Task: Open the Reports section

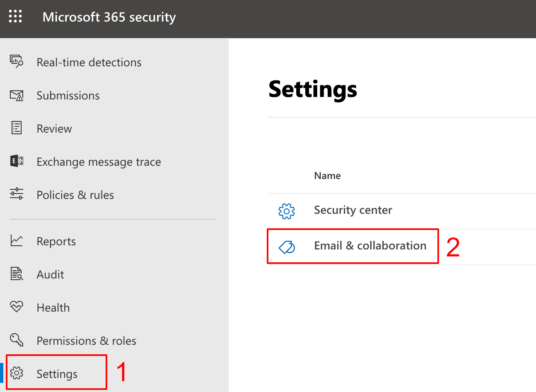Action: 56,241
